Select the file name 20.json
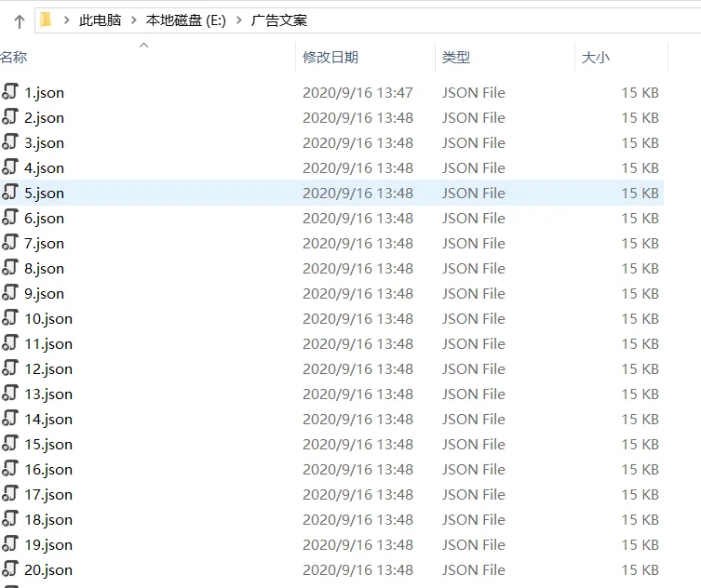Screen dimensions: 701x588 click(x=48, y=570)
